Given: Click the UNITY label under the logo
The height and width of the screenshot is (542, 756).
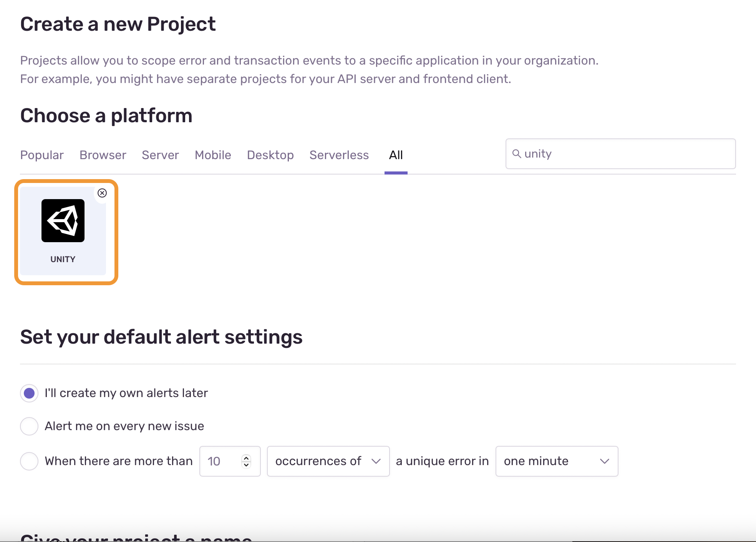Looking at the screenshot, I should pos(63,259).
